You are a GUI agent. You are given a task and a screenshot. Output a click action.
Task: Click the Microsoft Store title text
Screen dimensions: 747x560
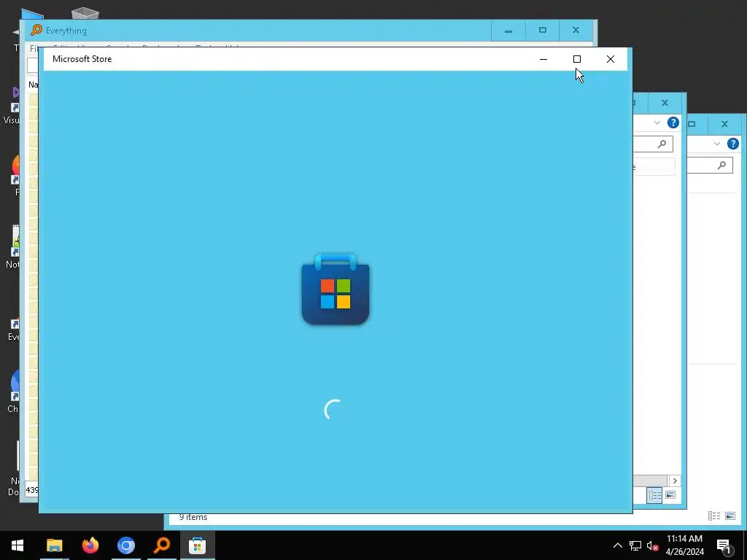(x=82, y=59)
